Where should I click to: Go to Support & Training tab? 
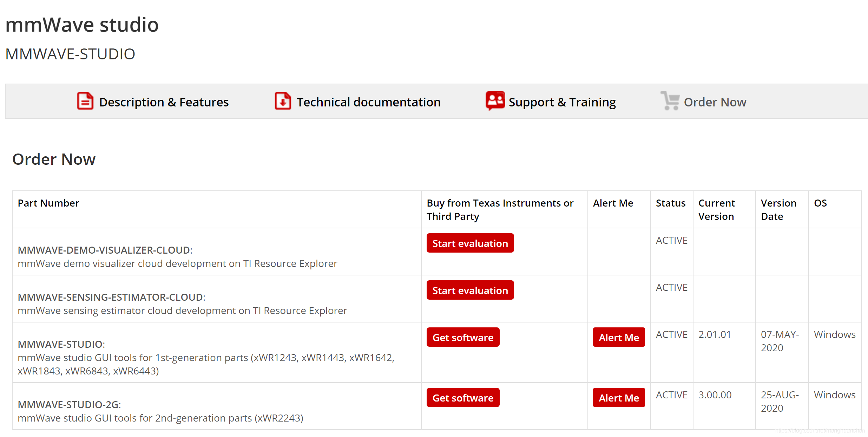click(562, 102)
